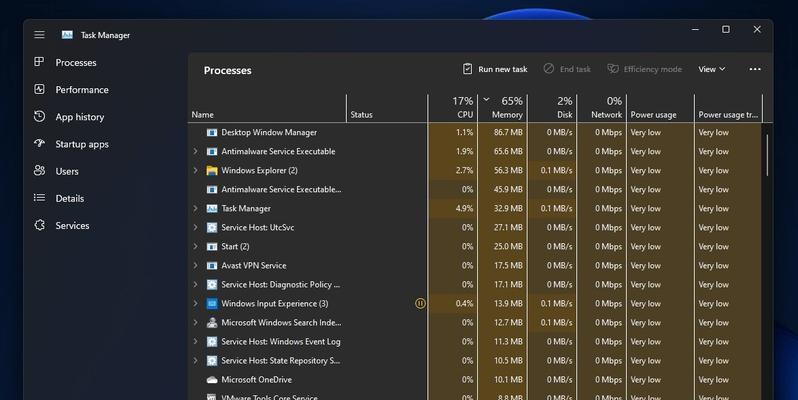Click the Task Manager process row icon
Screen dimensions: 798x400
coord(212,209)
